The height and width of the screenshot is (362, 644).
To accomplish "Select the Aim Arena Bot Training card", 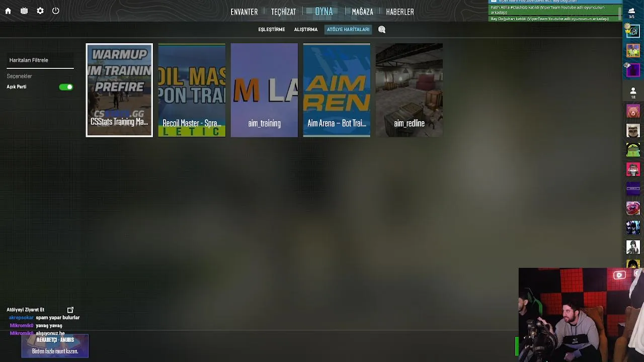I will (337, 90).
